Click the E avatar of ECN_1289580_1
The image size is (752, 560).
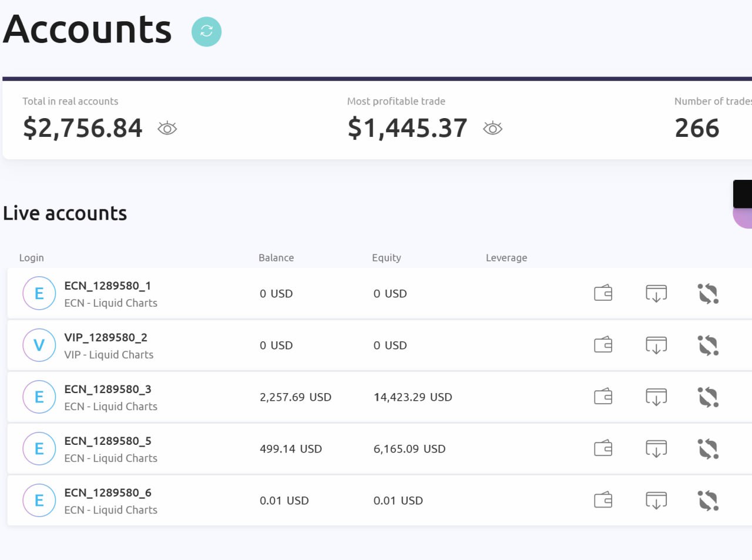pyautogui.click(x=39, y=293)
